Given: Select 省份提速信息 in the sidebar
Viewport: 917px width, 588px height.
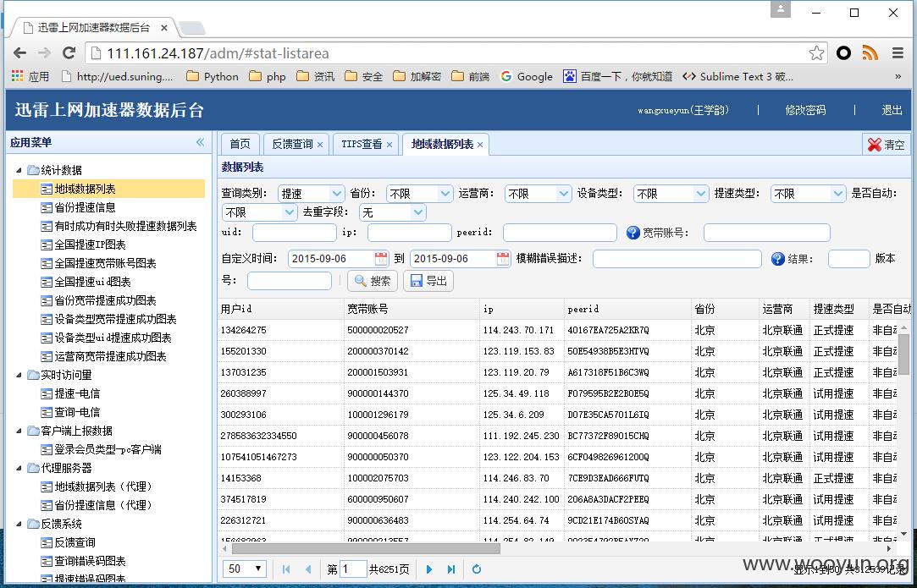Looking at the screenshot, I should point(85,207).
